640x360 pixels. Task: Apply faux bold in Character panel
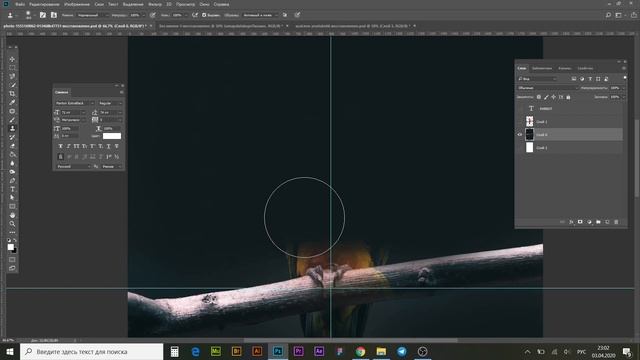60,146
